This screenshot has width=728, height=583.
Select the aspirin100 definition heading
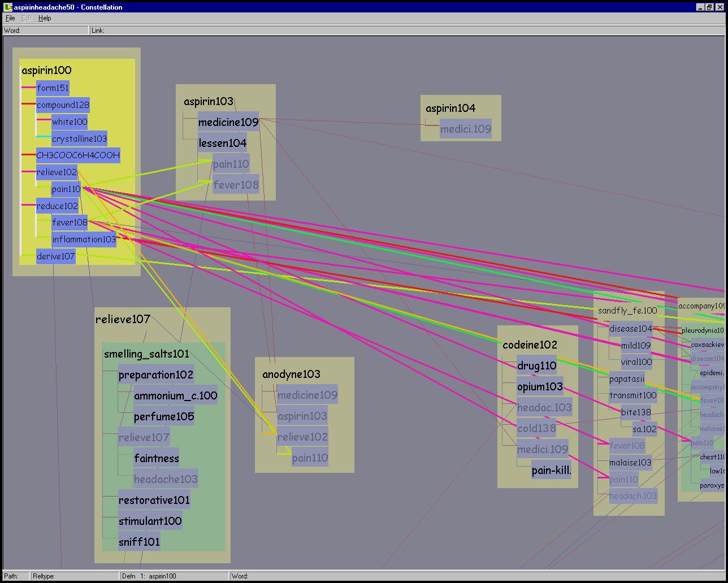click(46, 71)
